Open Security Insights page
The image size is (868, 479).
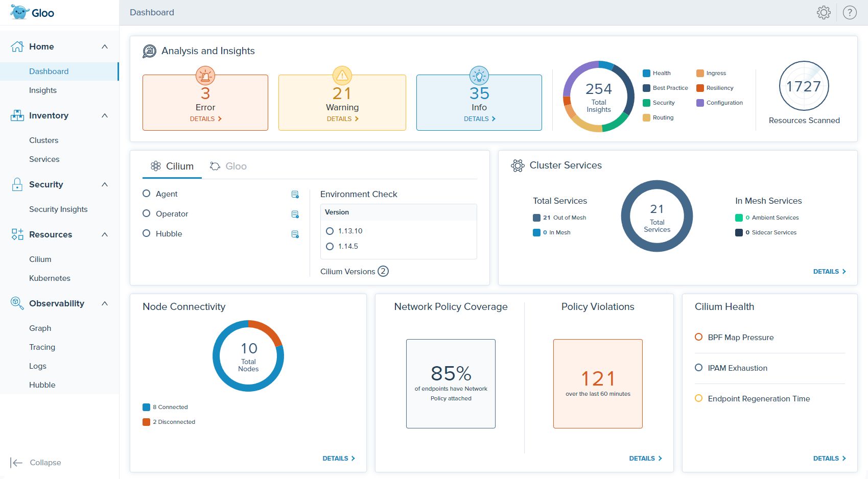pyautogui.click(x=59, y=209)
